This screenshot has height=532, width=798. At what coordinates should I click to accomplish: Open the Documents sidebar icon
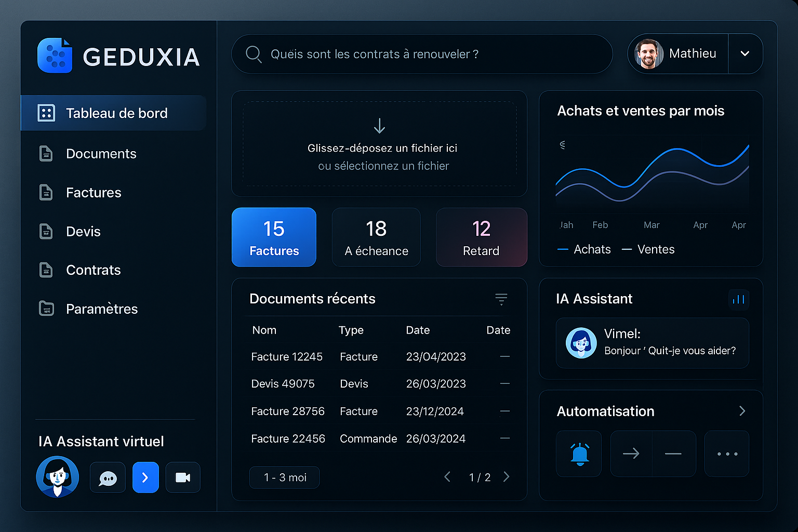pos(46,153)
